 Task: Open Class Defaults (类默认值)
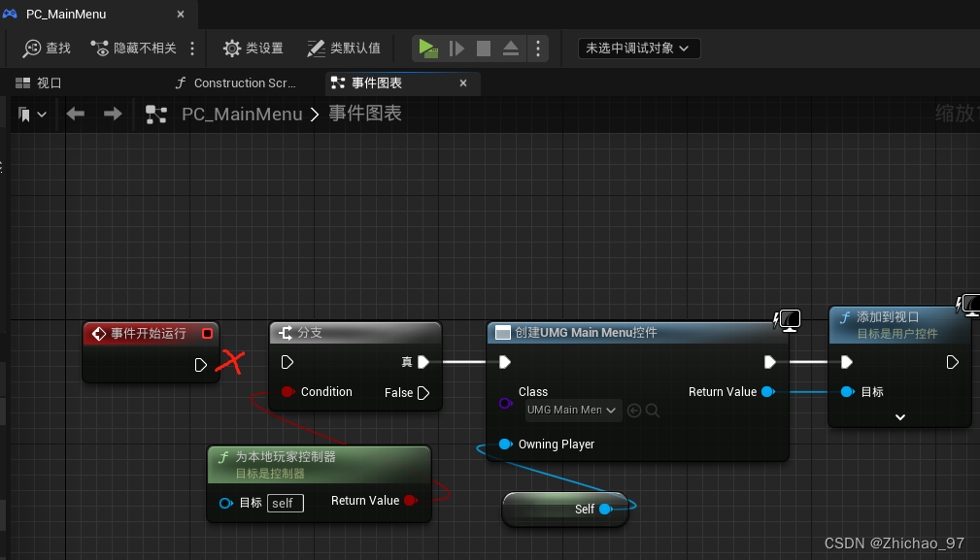344,49
